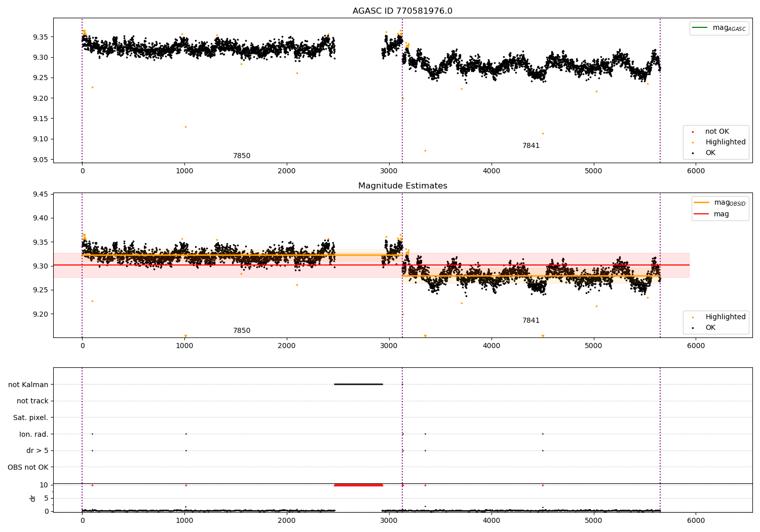Click the '9.40' y-tick in Magnitude Estimates plot

click(41, 218)
